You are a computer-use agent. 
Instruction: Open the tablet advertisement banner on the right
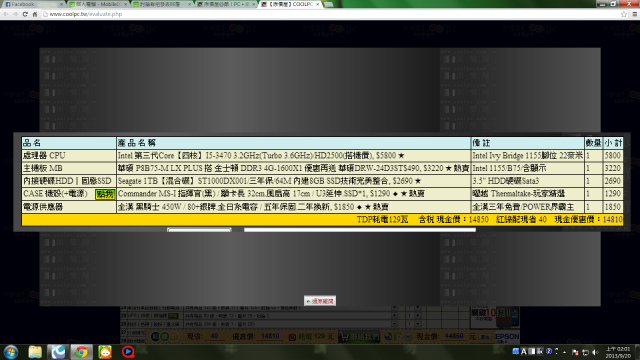point(495,317)
